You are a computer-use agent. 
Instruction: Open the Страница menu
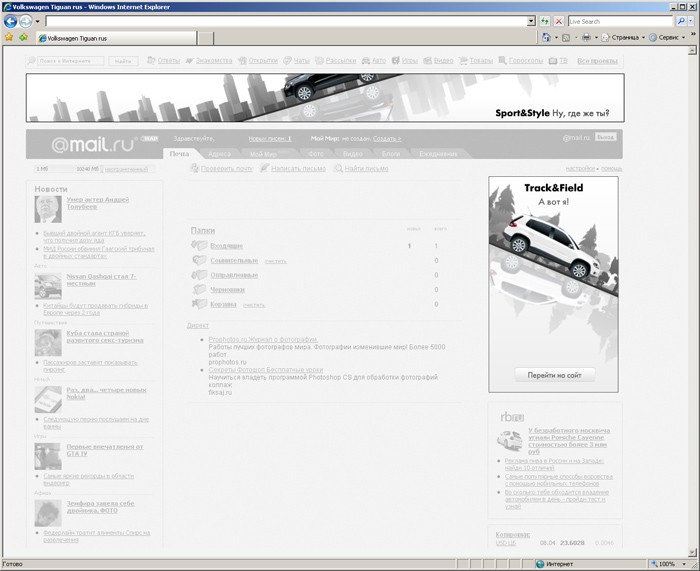(x=623, y=38)
